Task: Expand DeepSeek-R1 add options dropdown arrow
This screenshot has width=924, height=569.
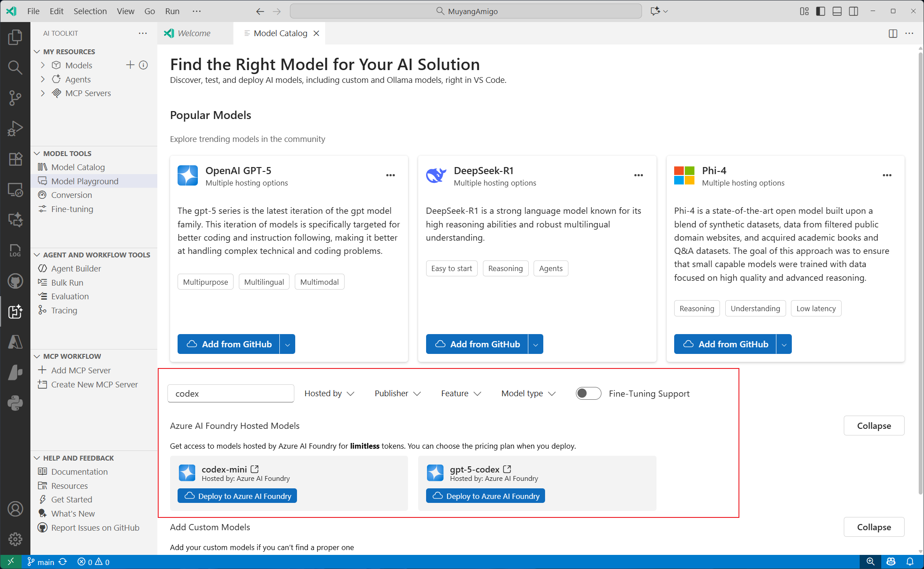Action: pos(535,344)
